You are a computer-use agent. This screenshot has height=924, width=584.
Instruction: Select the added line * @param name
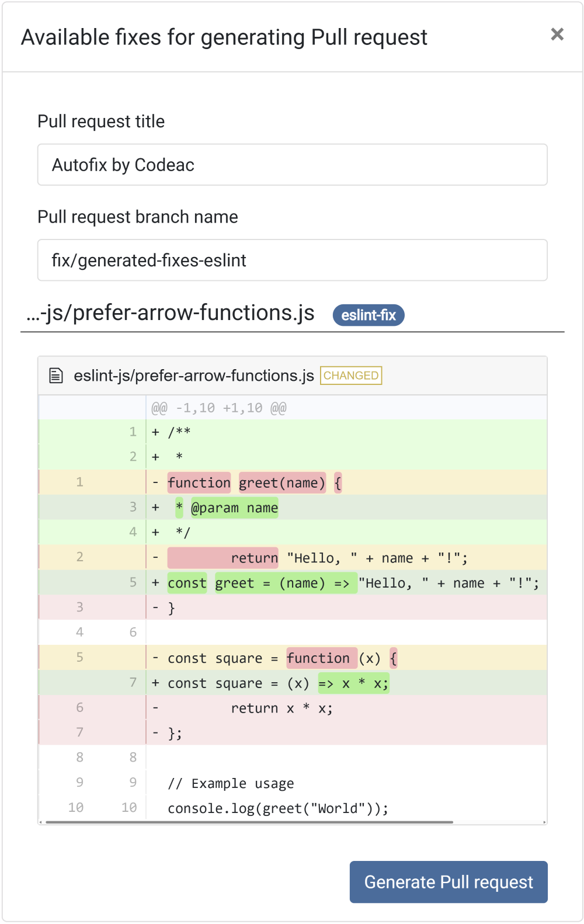point(293,508)
